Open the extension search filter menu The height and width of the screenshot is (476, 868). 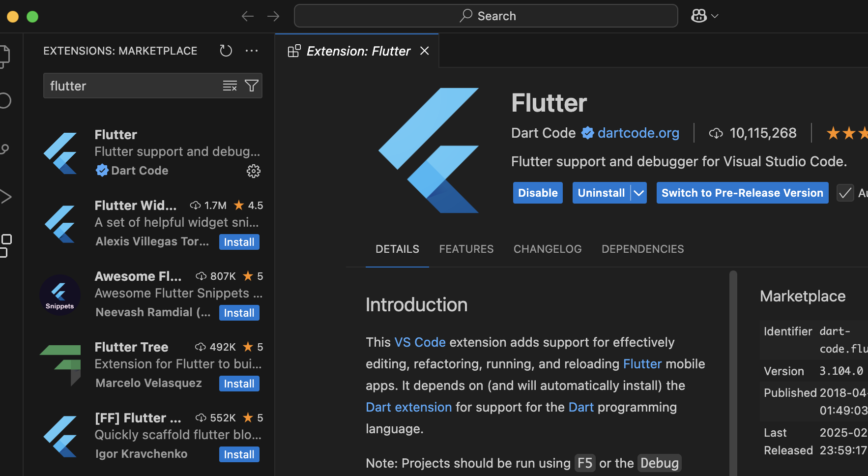pyautogui.click(x=252, y=86)
